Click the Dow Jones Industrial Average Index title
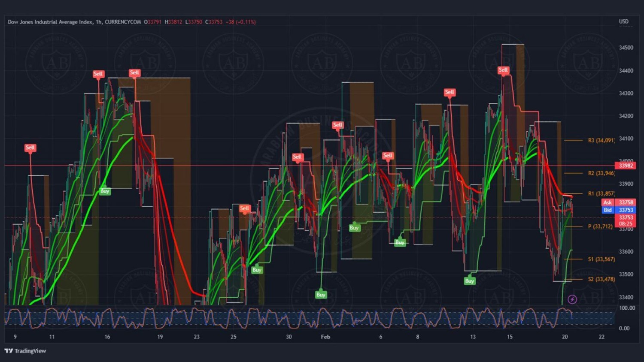Viewport: 644px width, 362px height. [x=50, y=22]
